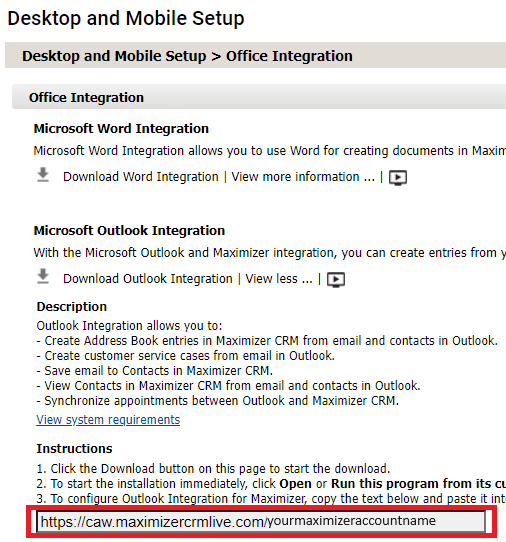This screenshot has width=506, height=542.
Task: Click 'Create customer service cases from email' line
Action: click(x=186, y=356)
